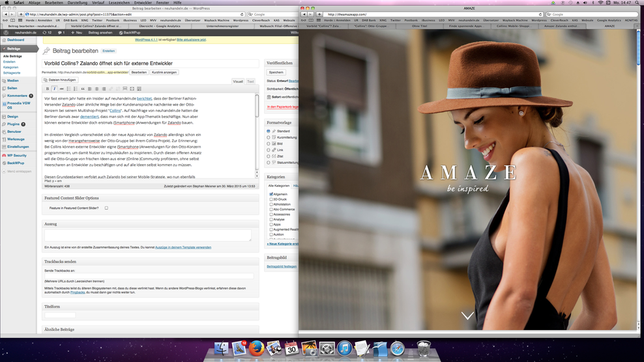Click the Dateien hinzufügen button

click(x=60, y=80)
